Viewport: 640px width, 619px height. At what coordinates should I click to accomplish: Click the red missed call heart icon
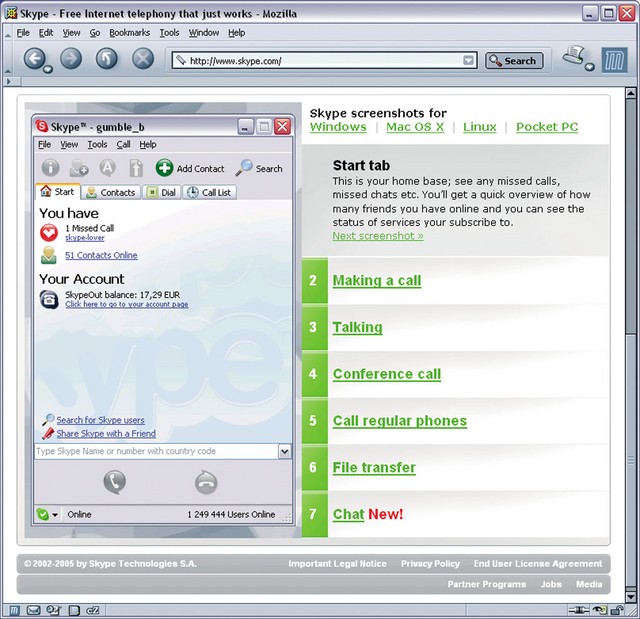pos(49,233)
